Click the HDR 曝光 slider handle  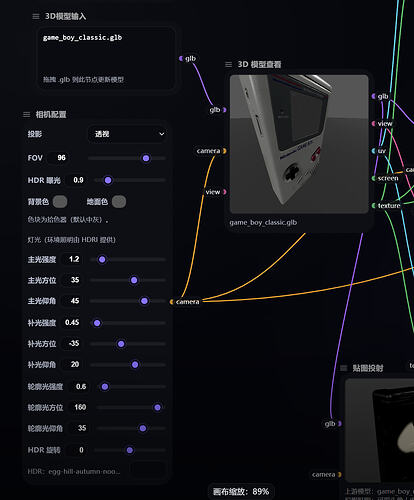pos(108,180)
